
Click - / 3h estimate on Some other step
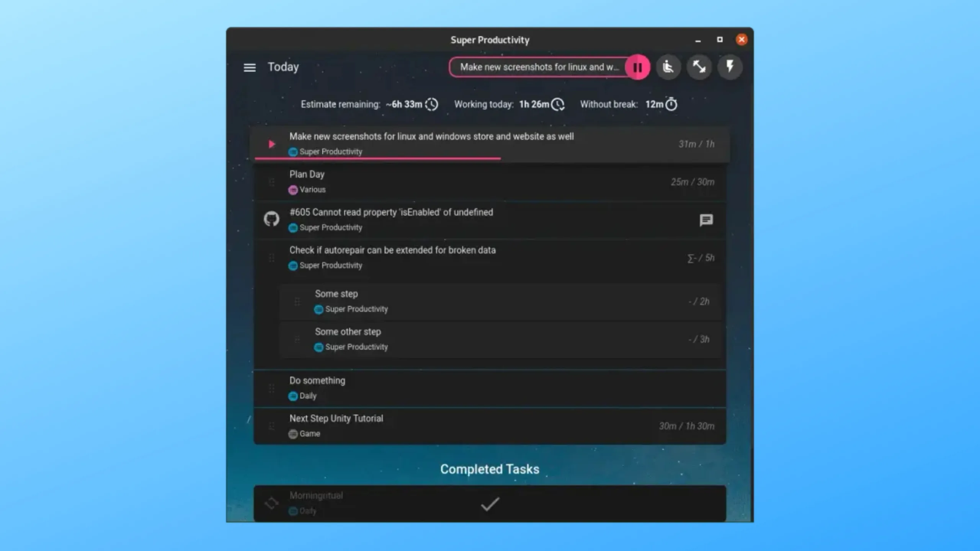tap(699, 339)
